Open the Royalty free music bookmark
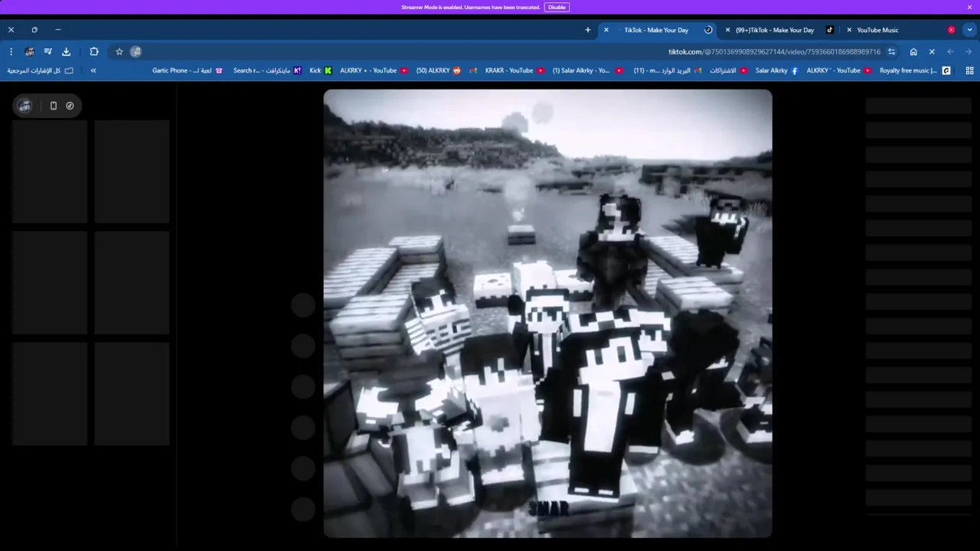 [915, 70]
